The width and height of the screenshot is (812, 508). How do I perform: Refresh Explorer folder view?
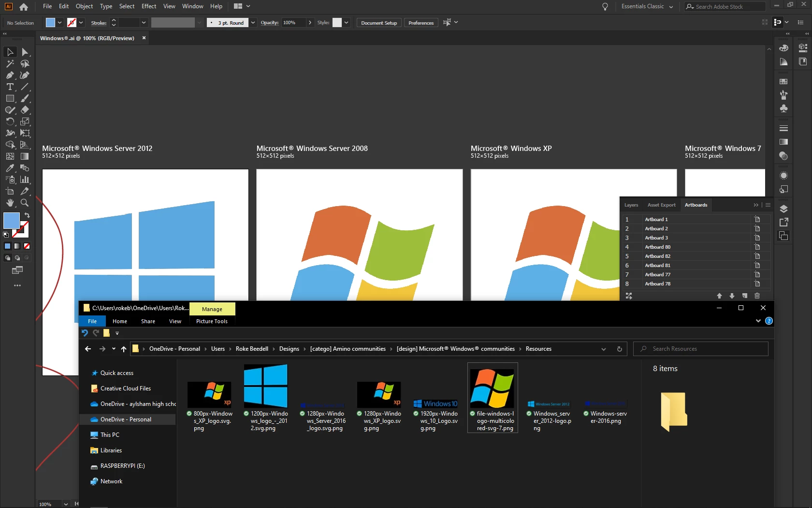(x=619, y=349)
